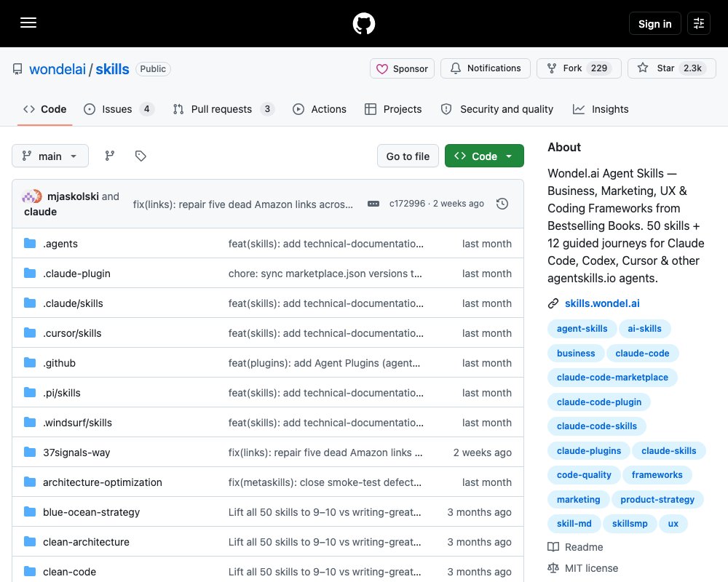728x582 pixels.
Task: Select the product-strategy topic tag
Action: point(657,499)
